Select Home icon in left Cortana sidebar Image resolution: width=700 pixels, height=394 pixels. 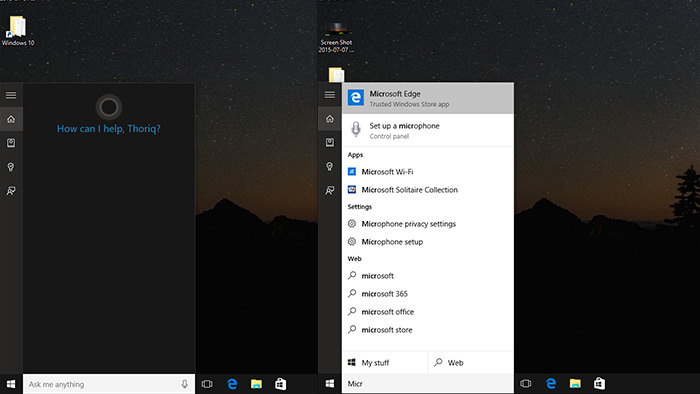[11, 119]
